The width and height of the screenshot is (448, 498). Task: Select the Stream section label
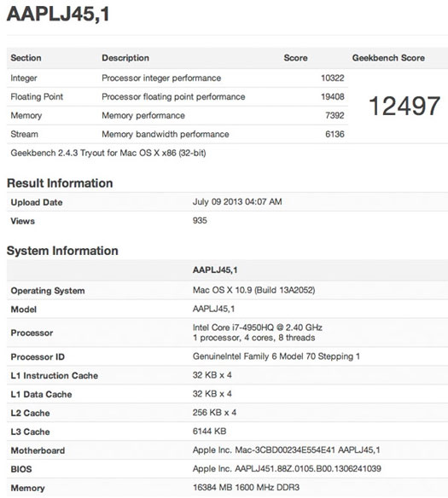point(24,134)
